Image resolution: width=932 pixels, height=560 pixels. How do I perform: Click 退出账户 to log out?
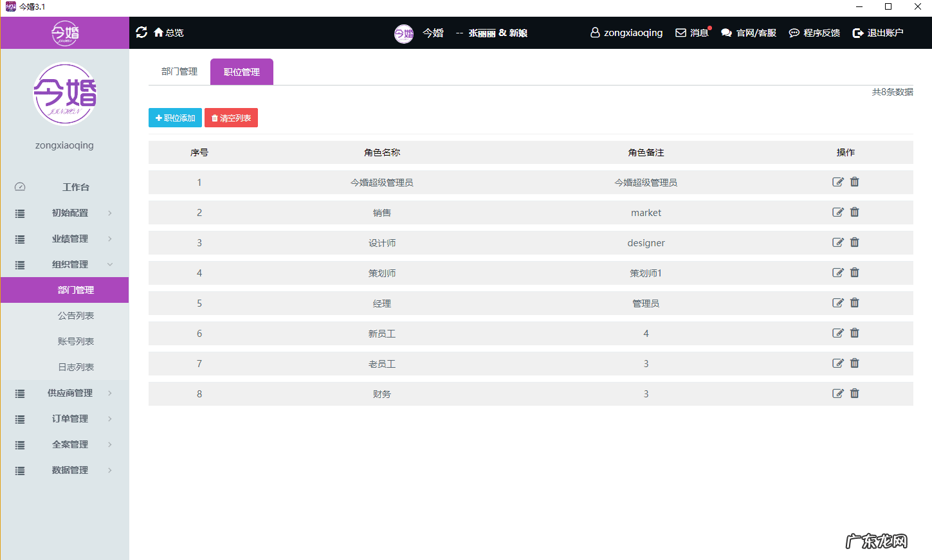point(878,33)
